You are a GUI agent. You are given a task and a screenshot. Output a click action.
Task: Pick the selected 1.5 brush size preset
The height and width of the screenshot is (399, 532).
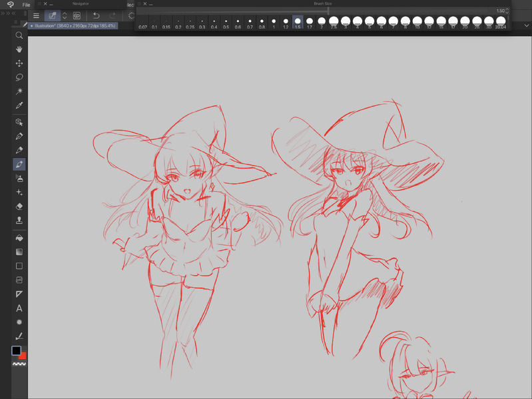tap(298, 23)
